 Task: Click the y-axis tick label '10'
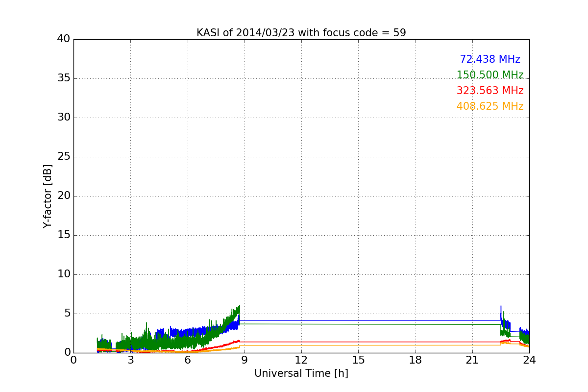pos(64,274)
